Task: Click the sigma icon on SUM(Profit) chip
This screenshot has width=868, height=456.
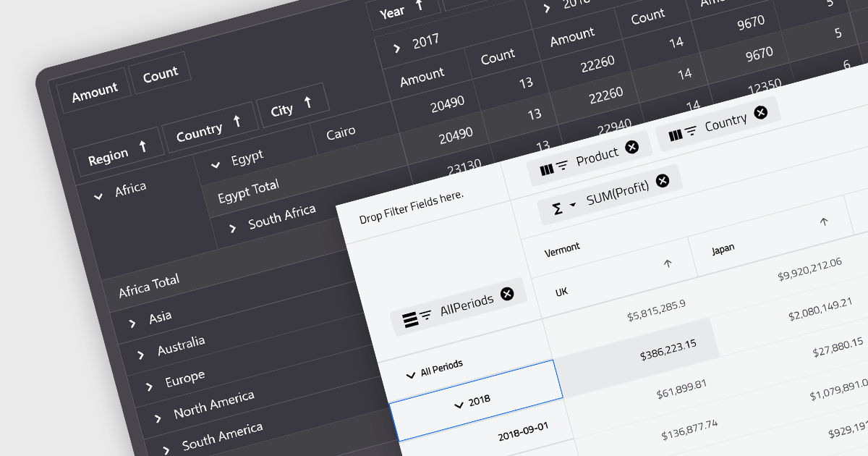Action: [x=558, y=208]
